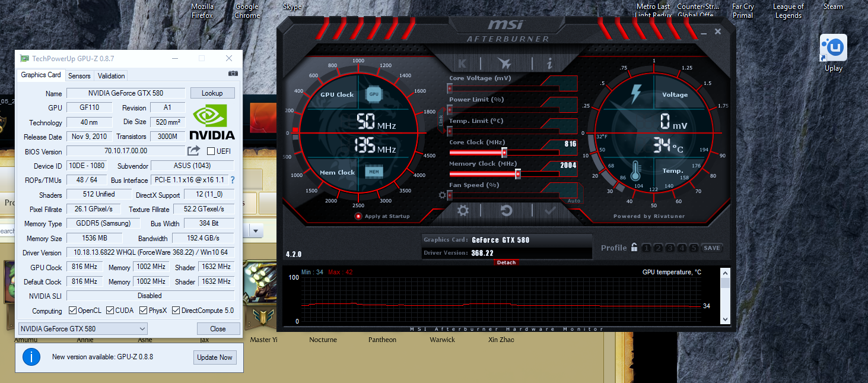868x383 pixels.
Task: Switch to the Sensors tab
Action: 80,76
